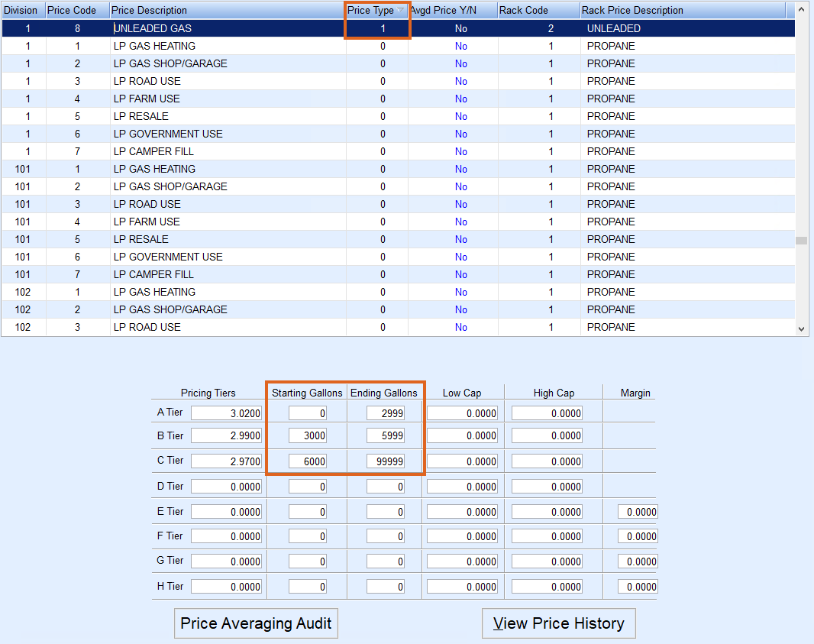Click the E Tier price field
The image size is (814, 644).
pyautogui.click(x=226, y=511)
